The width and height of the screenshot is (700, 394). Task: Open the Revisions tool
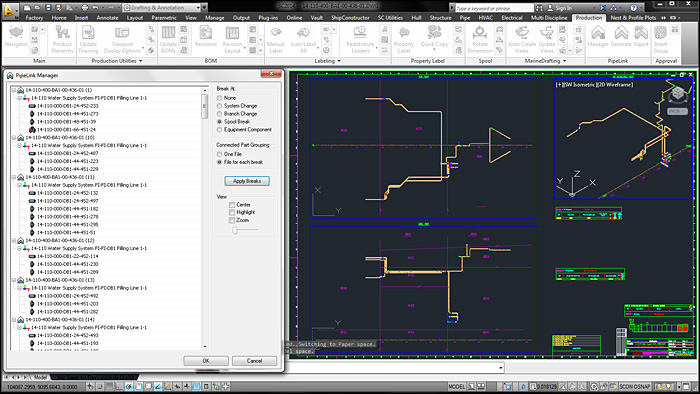[205, 37]
